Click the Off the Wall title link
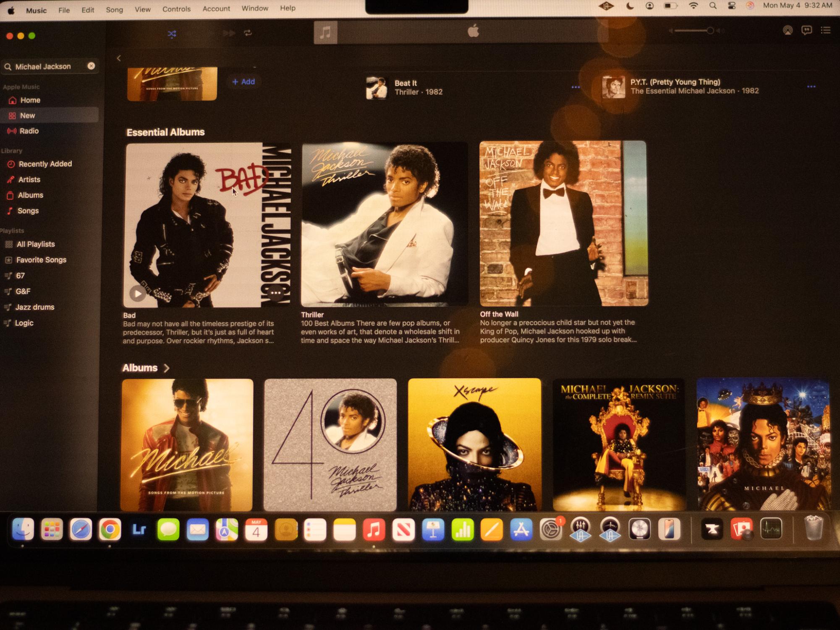The width and height of the screenshot is (840, 630). [499, 314]
